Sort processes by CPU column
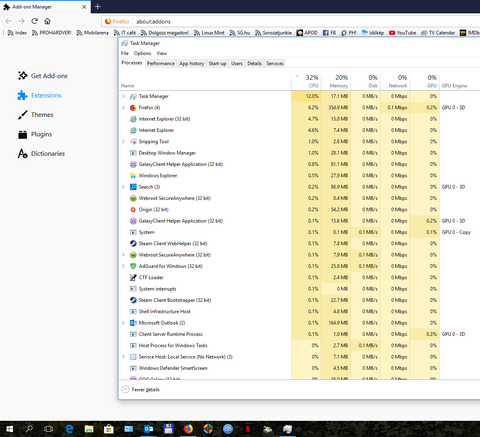The width and height of the screenshot is (480, 437). tap(306, 82)
